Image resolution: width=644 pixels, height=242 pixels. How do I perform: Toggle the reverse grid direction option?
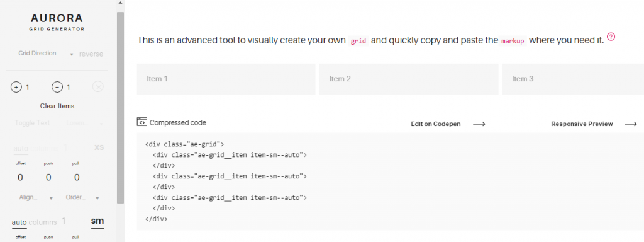coord(91,54)
